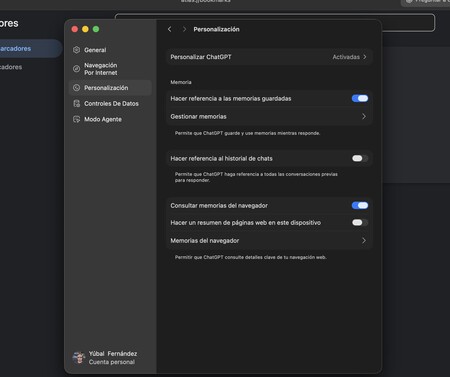Click Yúbal Fernández profile avatar
The image size is (450, 377).
pos(79,358)
